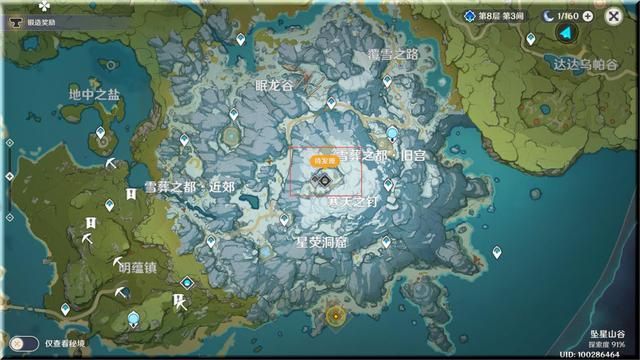
Task: Select the Statue of Seven above 雪葬之都·旧宫
Action: pyautogui.click(x=392, y=134)
